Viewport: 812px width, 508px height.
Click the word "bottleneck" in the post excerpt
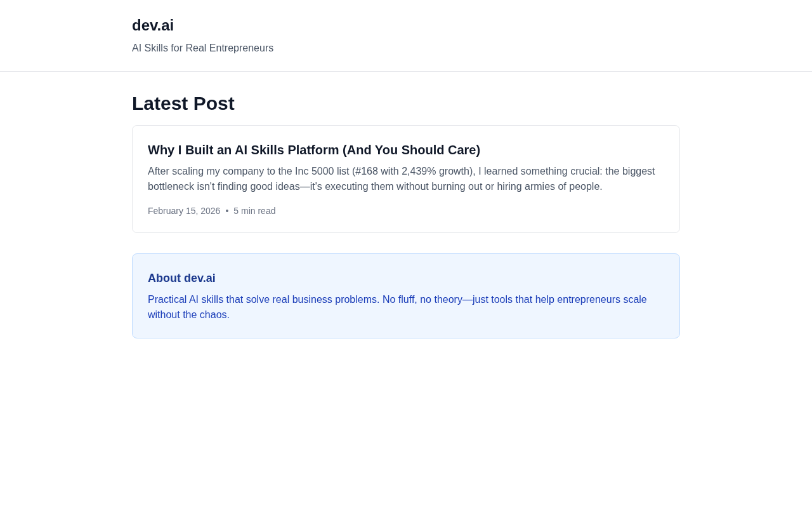coord(171,187)
